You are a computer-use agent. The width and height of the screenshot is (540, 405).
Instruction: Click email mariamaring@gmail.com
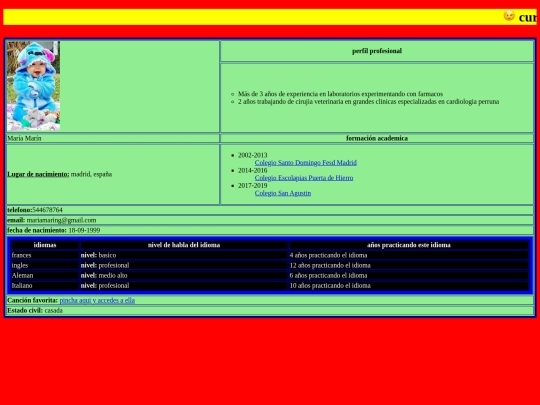(x=61, y=220)
